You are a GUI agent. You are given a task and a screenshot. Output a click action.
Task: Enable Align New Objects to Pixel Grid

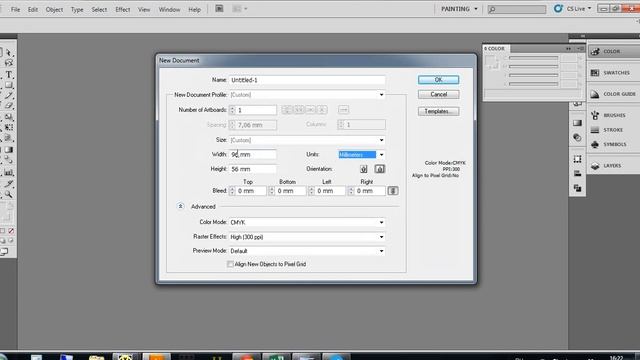(230, 264)
